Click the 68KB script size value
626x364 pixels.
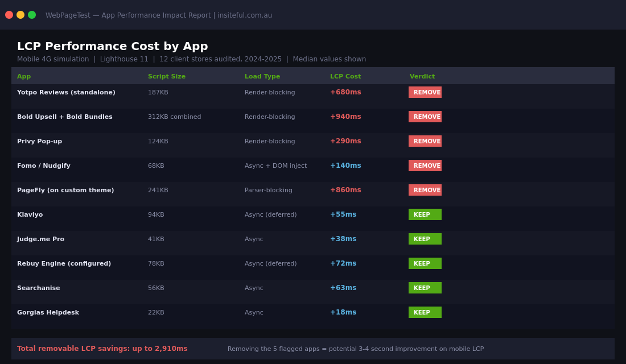pos(156,166)
